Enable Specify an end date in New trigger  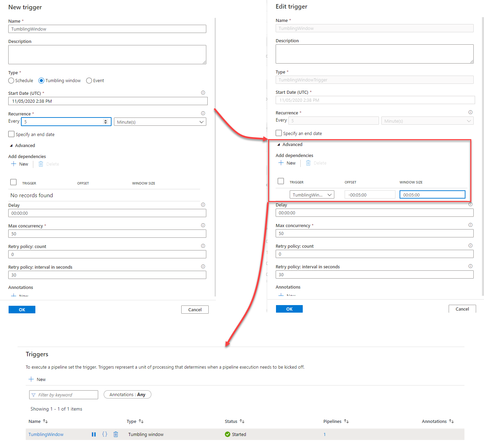tap(12, 134)
